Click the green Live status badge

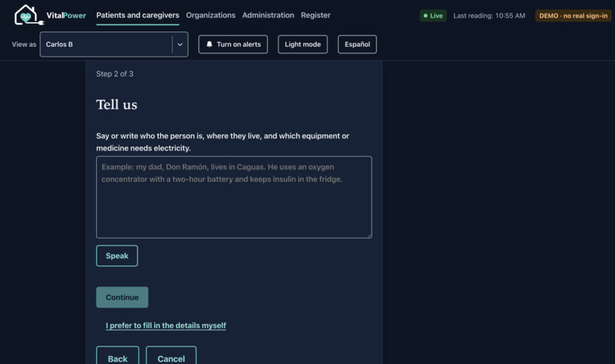point(433,16)
